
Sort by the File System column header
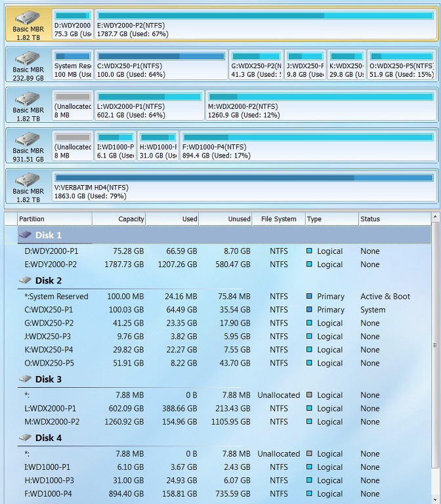279,219
